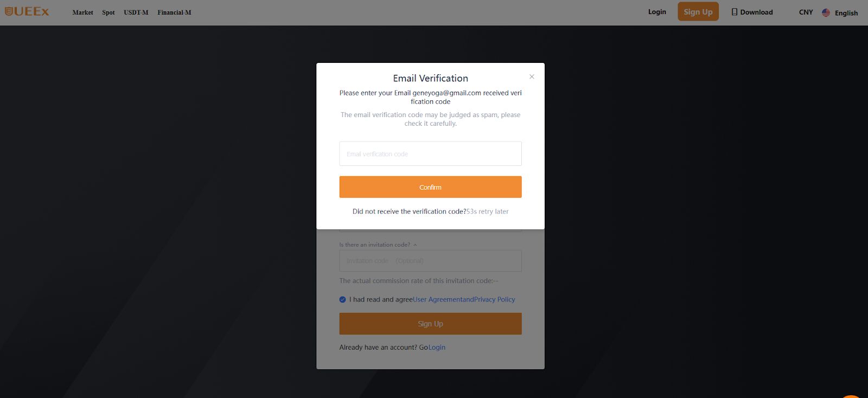This screenshot has height=398, width=868.
Task: Click Login in the top navigation bar
Action: (657, 12)
